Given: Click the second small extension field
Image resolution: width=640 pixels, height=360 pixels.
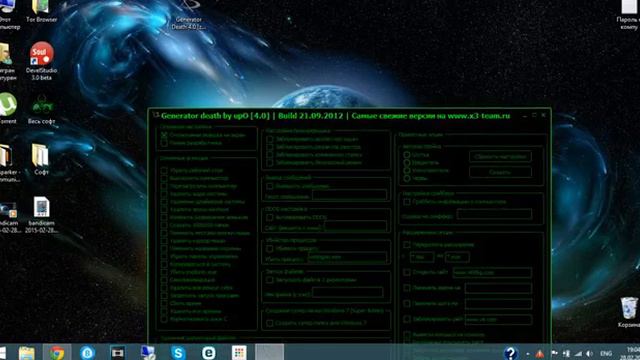Looking at the screenshot, I should (457, 257).
